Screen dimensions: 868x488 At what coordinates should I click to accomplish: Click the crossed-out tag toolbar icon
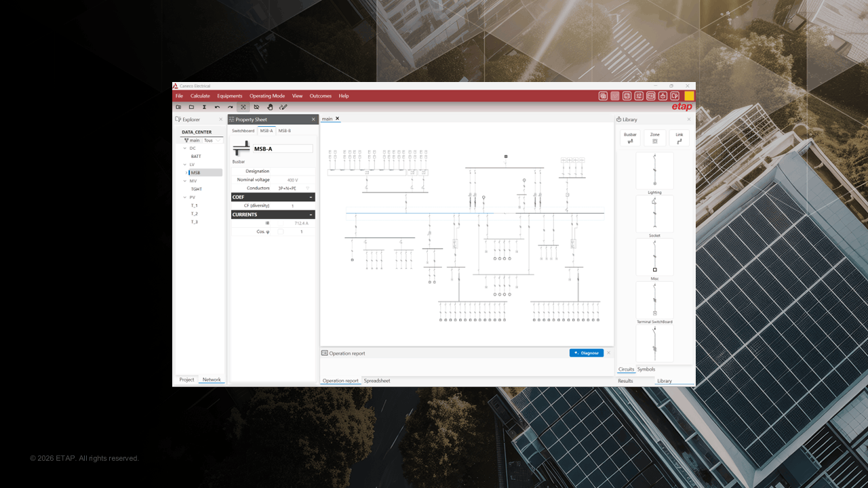coord(256,107)
